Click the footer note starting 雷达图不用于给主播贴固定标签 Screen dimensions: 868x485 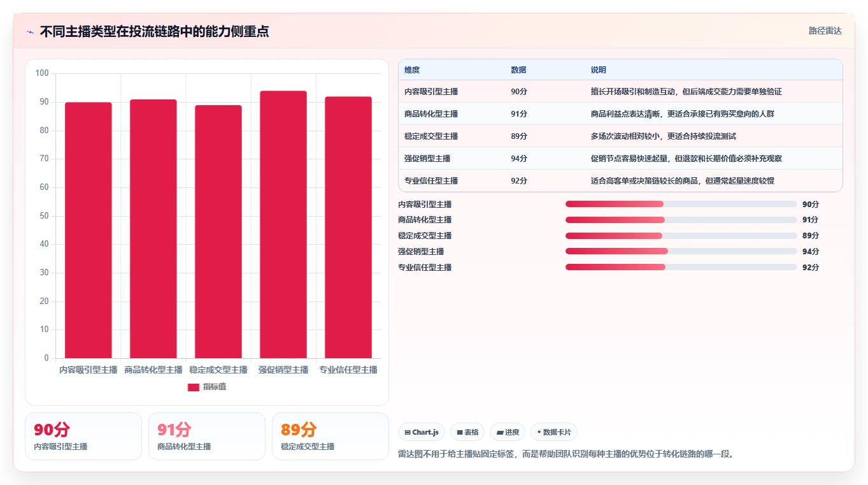pyautogui.click(x=566, y=454)
